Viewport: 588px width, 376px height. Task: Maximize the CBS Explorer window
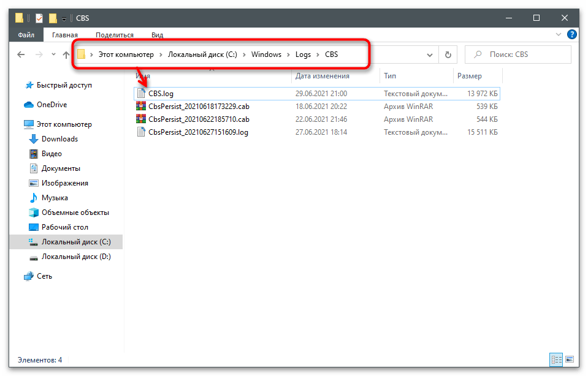[536, 18]
